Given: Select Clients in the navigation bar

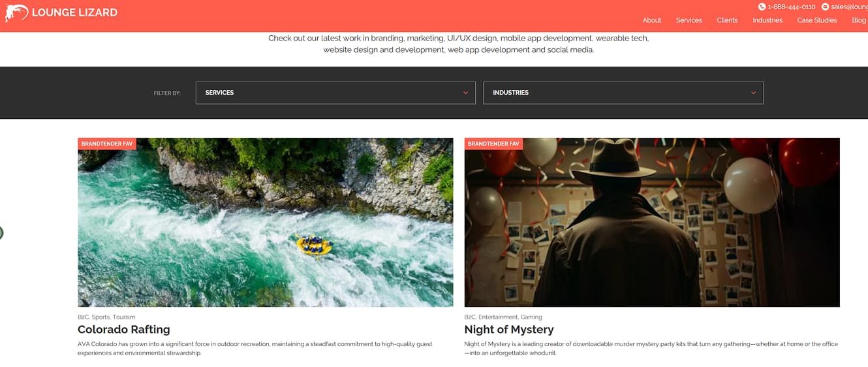Looking at the screenshot, I should [727, 20].
